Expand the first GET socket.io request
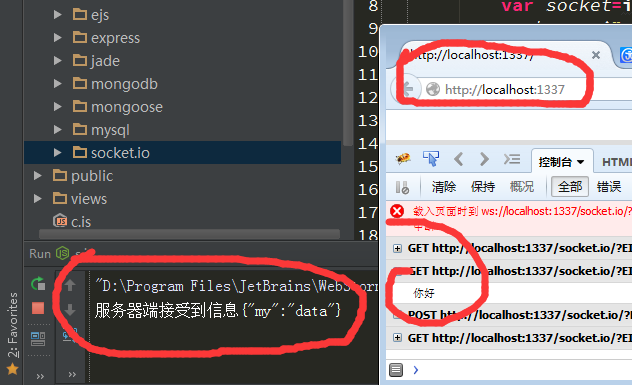This screenshot has width=632, height=385. click(397, 248)
